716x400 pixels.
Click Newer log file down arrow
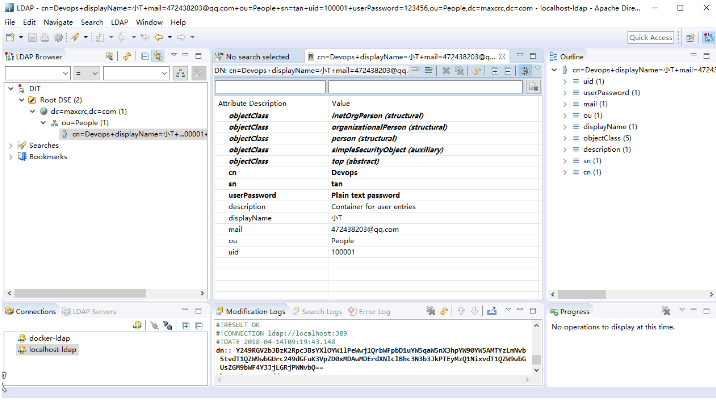point(474,311)
